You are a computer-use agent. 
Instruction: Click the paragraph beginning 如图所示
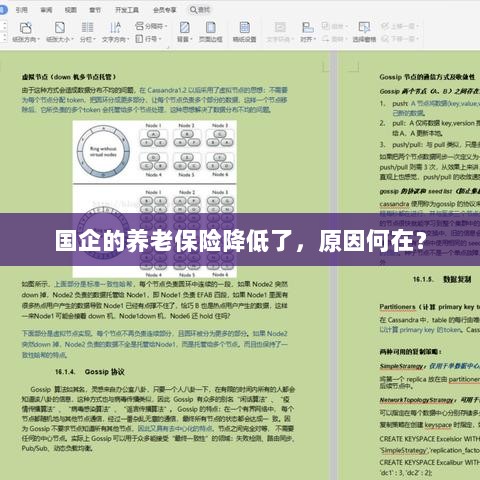(x=155, y=300)
